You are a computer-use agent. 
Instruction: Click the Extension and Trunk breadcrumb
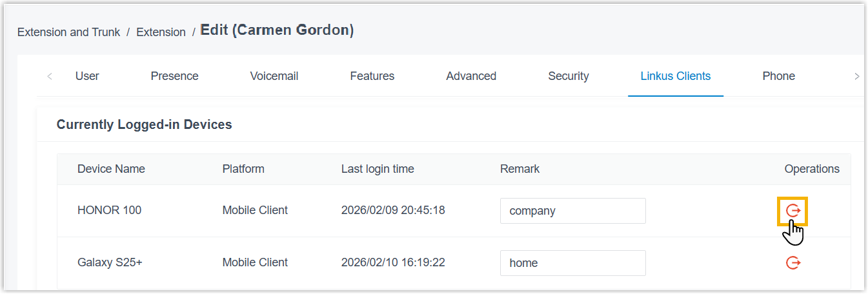tap(68, 32)
